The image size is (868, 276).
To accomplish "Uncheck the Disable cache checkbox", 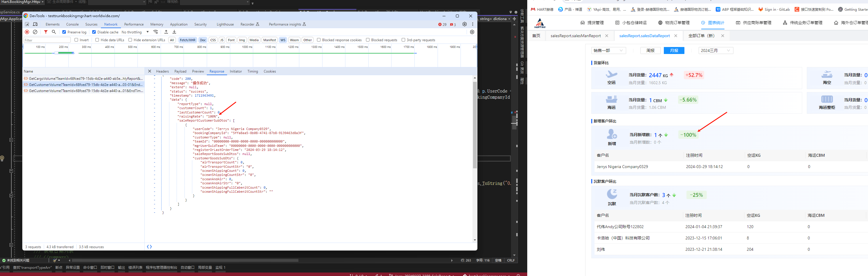I will 94,32.
